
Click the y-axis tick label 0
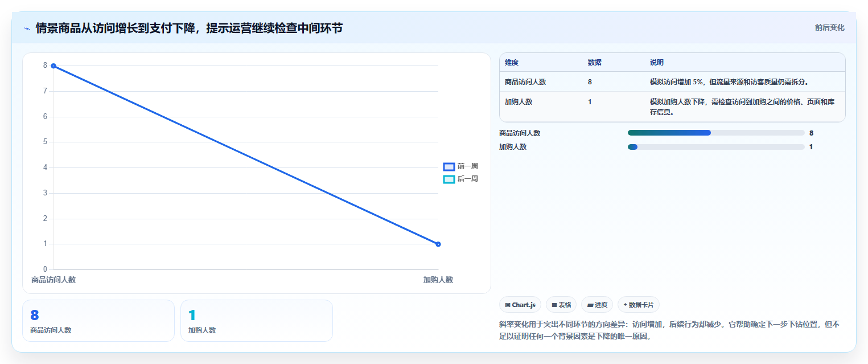point(45,269)
